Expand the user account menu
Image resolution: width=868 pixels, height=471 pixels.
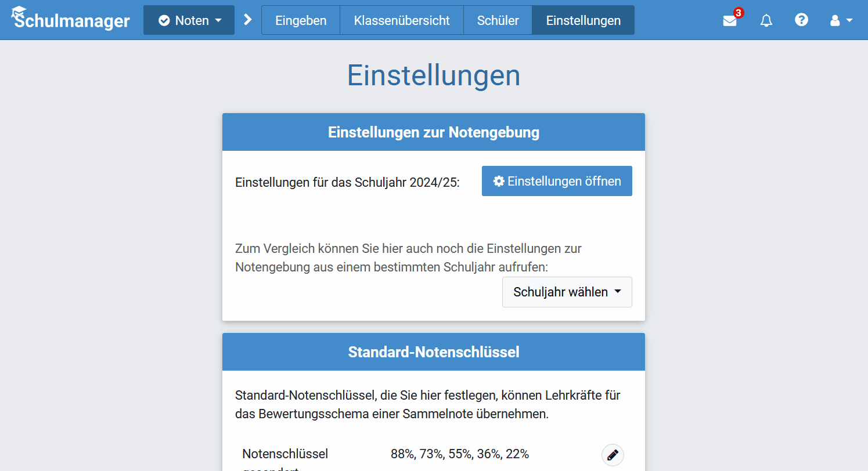(841, 21)
